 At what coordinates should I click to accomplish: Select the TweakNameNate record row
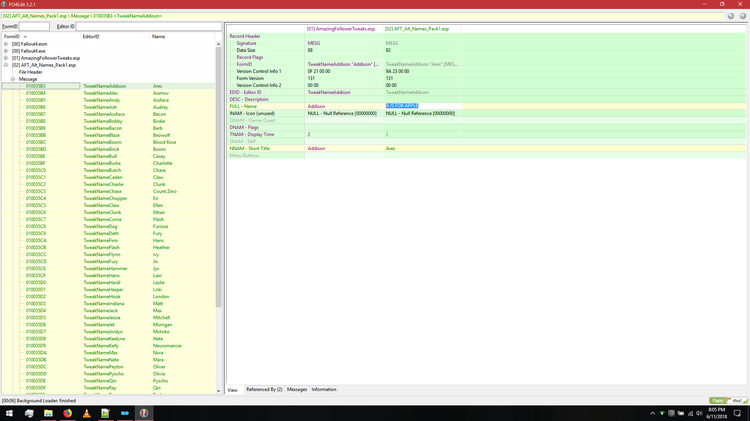coord(109,360)
